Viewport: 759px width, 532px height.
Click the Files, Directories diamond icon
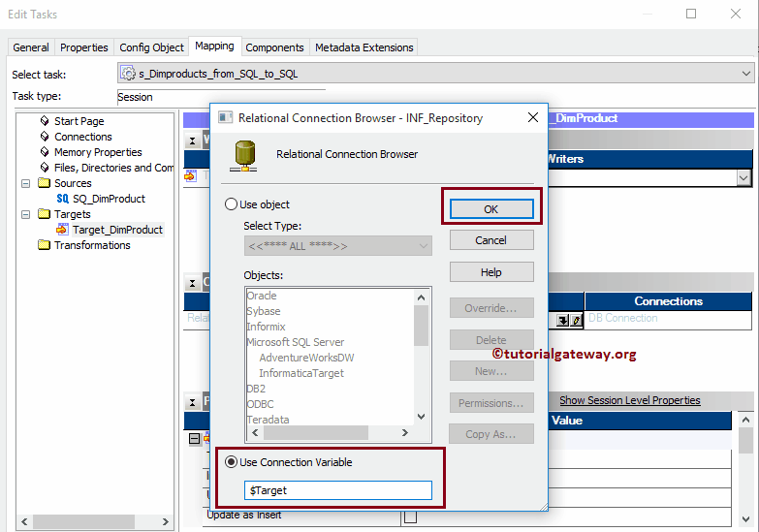point(45,167)
